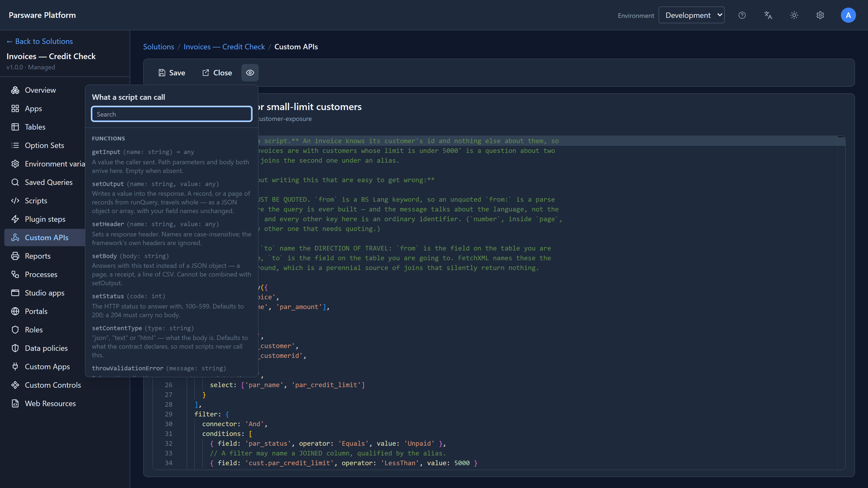Select setContentType function entry
The height and width of the screenshot is (488, 868).
tap(171, 341)
